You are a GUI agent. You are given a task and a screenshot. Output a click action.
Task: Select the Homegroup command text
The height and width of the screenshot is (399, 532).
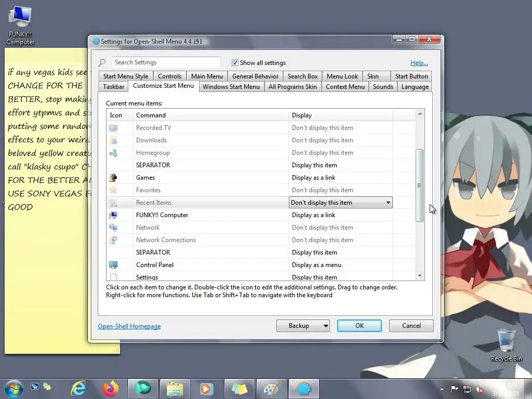pyautogui.click(x=153, y=153)
